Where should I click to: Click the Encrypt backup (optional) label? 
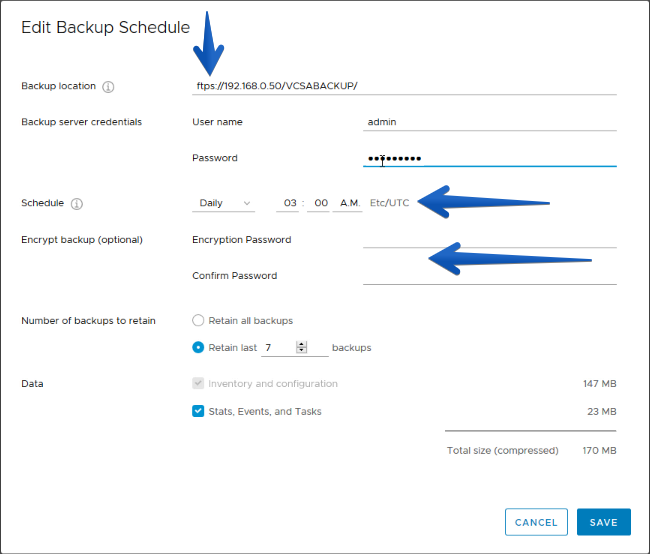[82, 240]
